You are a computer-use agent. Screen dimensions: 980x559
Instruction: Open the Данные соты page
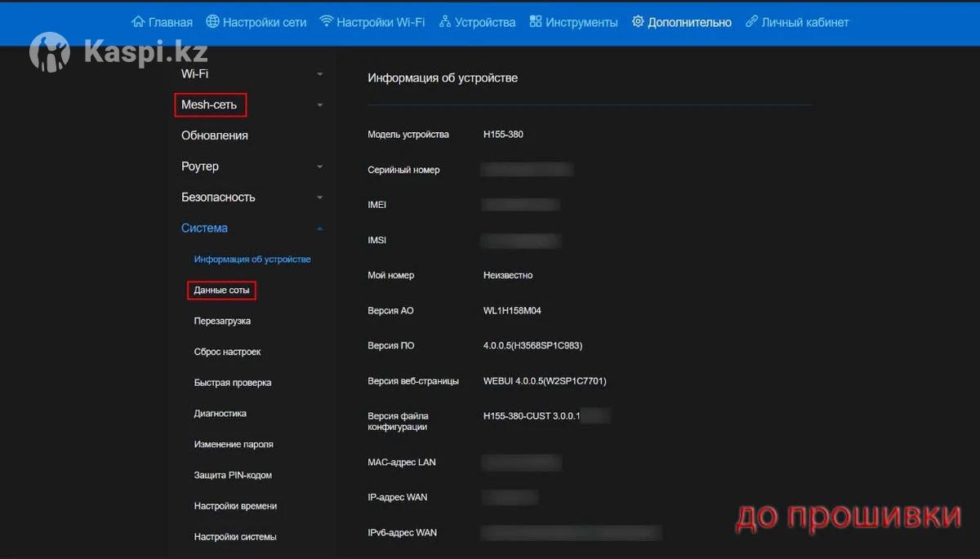point(221,291)
